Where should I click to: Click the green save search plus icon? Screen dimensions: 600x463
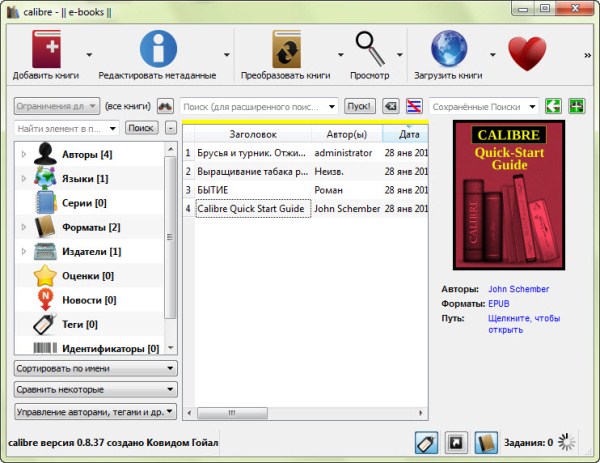[x=576, y=106]
